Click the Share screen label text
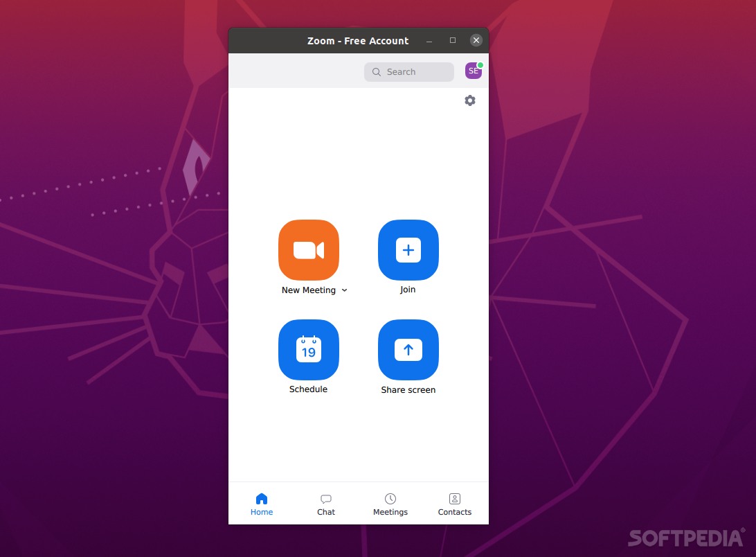This screenshot has width=756, height=557. [x=408, y=390]
